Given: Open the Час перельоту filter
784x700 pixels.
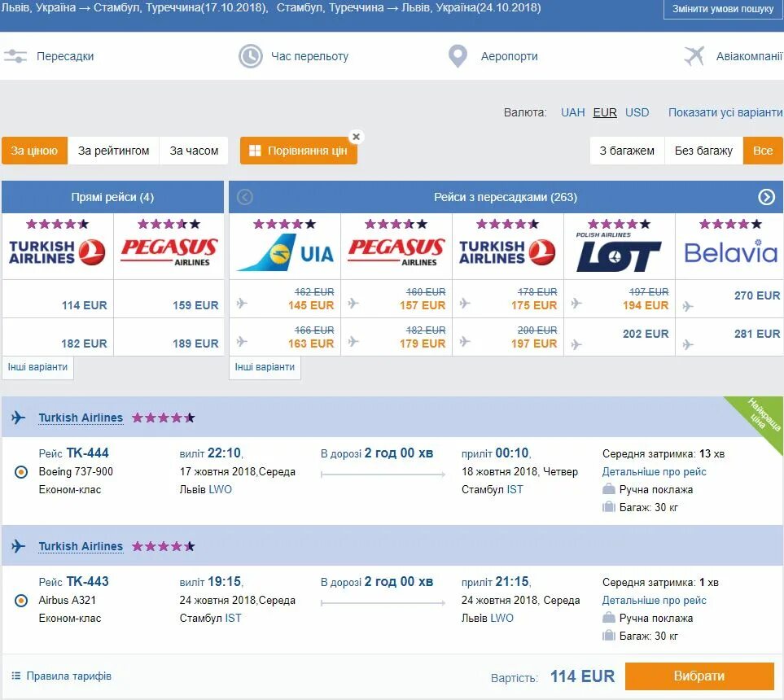Looking at the screenshot, I should click(x=309, y=56).
